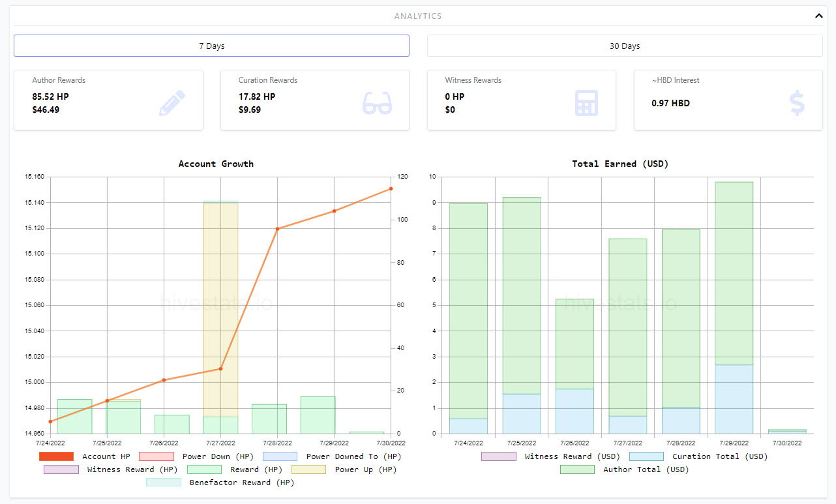Toggle the Account HP legend swatch
836x504 pixels.
(x=56, y=456)
